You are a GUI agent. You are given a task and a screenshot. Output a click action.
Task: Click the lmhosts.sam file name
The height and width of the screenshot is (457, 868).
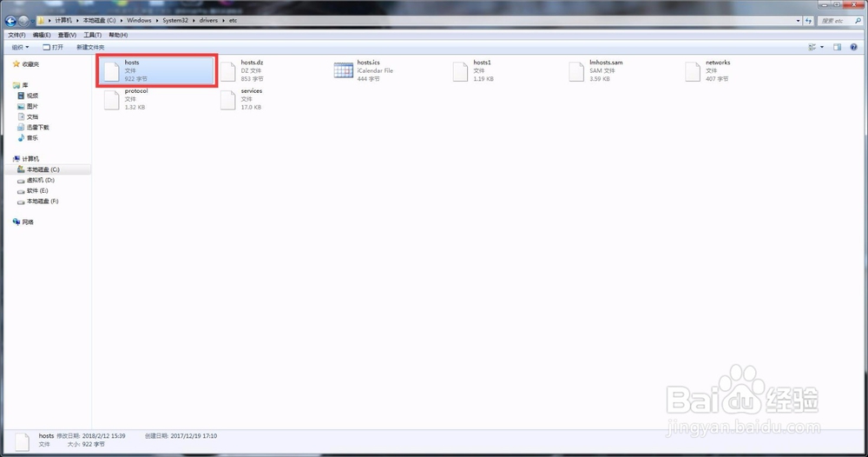click(x=606, y=63)
